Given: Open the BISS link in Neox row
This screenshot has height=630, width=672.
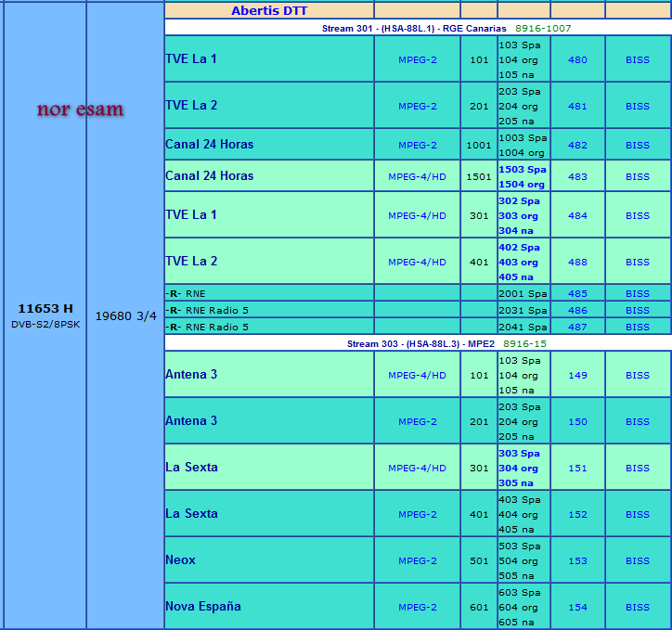Looking at the screenshot, I should [638, 561].
